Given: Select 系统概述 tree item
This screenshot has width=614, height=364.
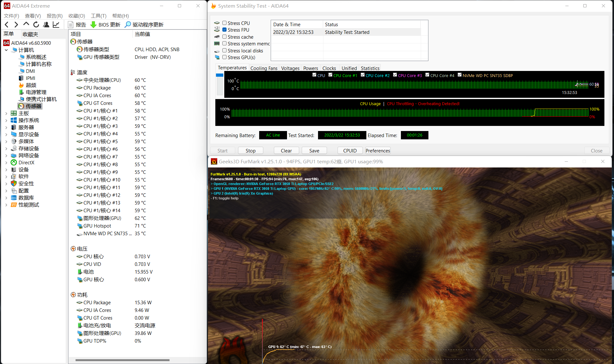Looking at the screenshot, I should 33,57.
